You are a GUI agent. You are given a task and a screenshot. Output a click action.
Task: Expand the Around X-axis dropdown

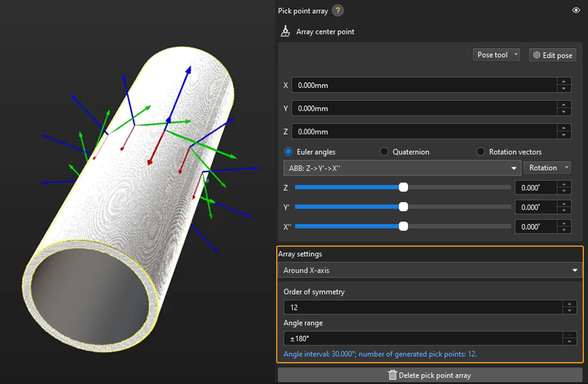(430, 270)
